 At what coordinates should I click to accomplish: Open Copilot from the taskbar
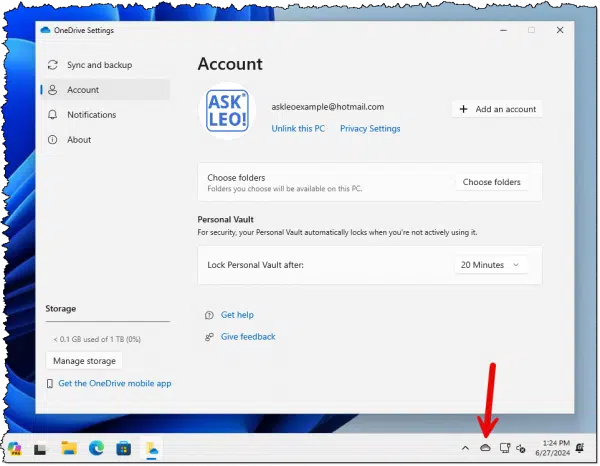coord(15,448)
